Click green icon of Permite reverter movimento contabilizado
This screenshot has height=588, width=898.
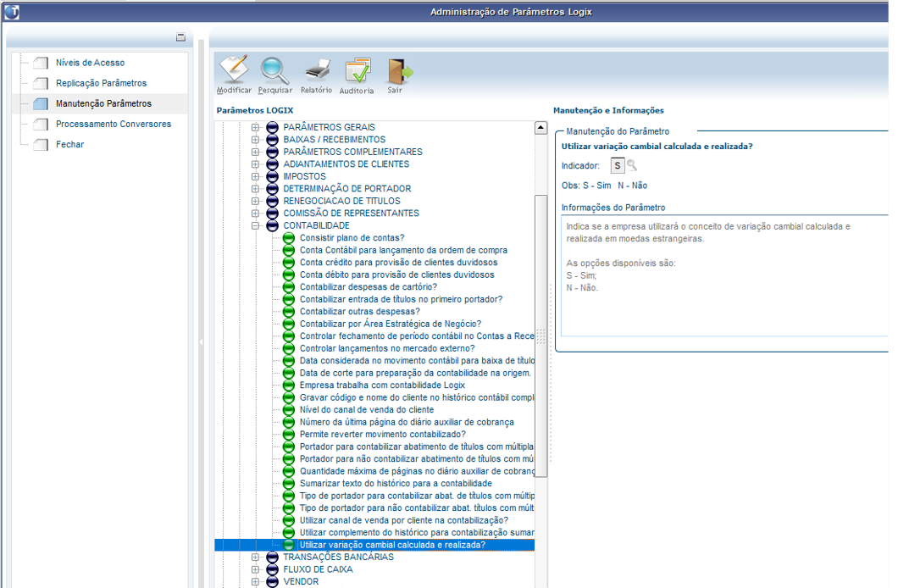[x=289, y=435]
